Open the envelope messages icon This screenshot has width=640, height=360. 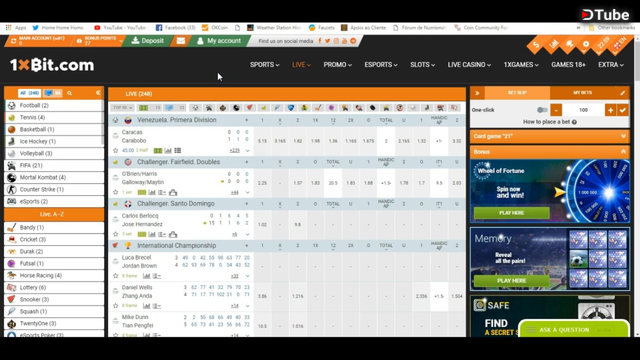click(x=181, y=41)
